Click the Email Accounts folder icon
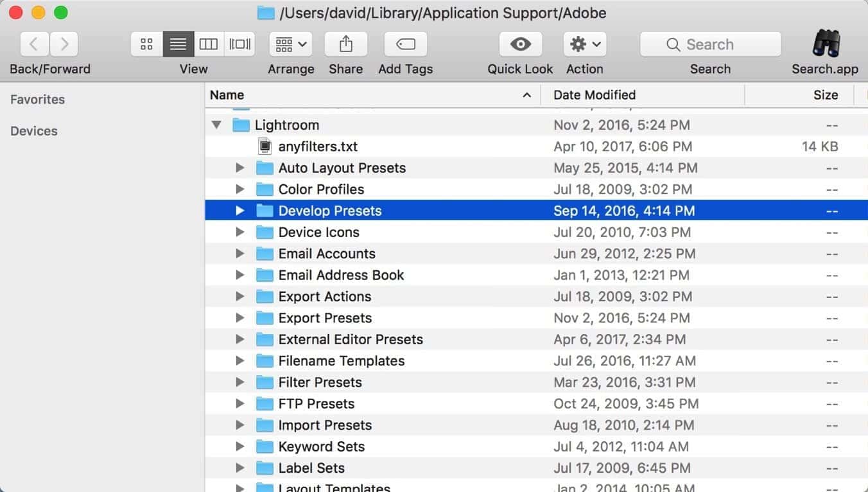 click(265, 253)
